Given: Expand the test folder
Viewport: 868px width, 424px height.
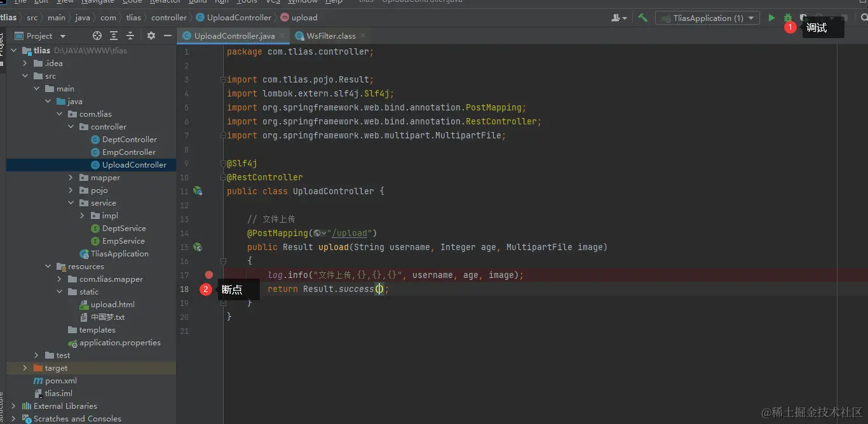Looking at the screenshot, I should pos(36,355).
